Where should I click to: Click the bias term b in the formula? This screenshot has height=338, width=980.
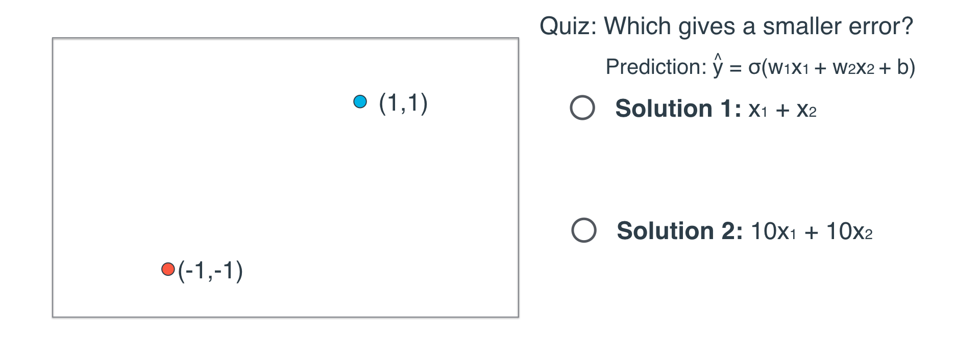[902, 67]
